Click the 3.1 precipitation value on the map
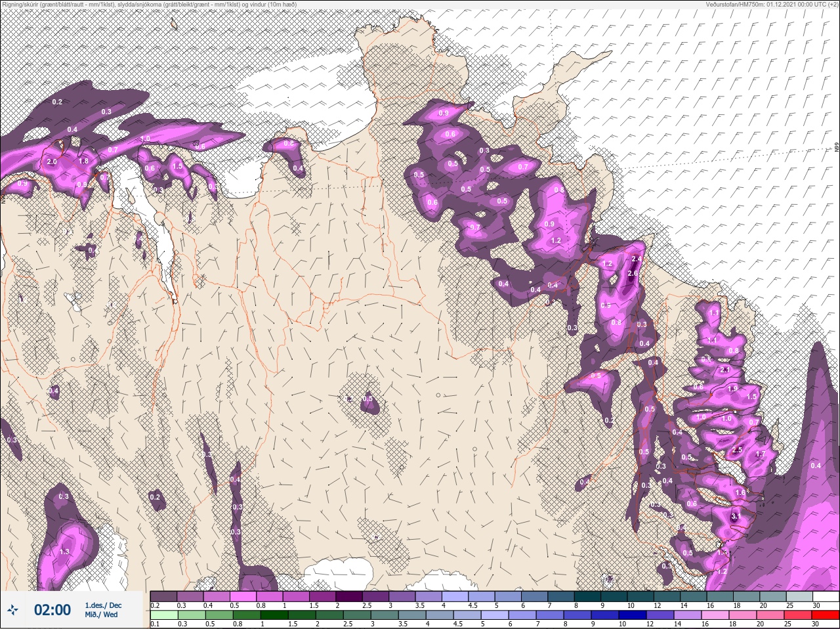This screenshot has height=629, width=840. pos(736,516)
